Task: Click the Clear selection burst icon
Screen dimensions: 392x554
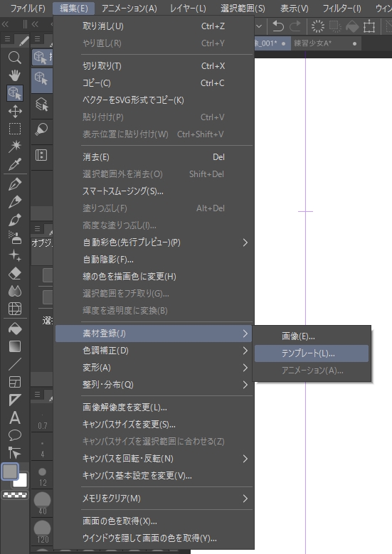Action: tap(318, 26)
